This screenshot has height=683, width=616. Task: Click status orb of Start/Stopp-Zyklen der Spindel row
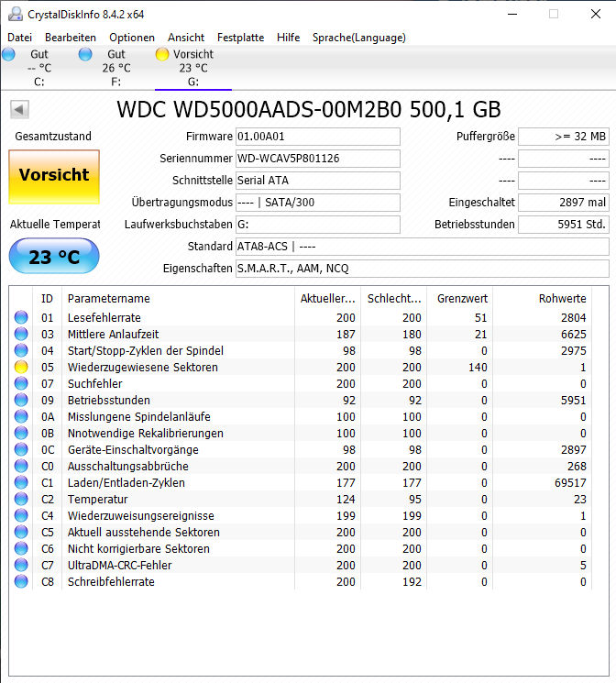[21, 350]
